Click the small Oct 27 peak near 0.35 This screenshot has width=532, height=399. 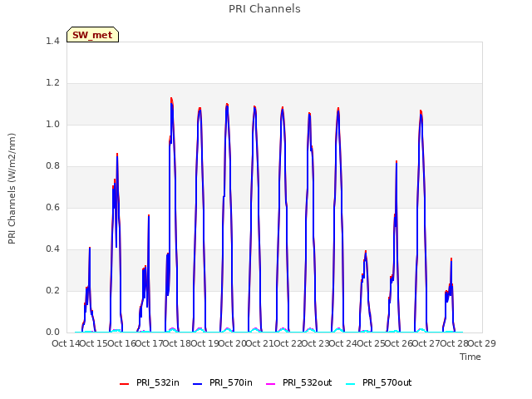[451, 259]
